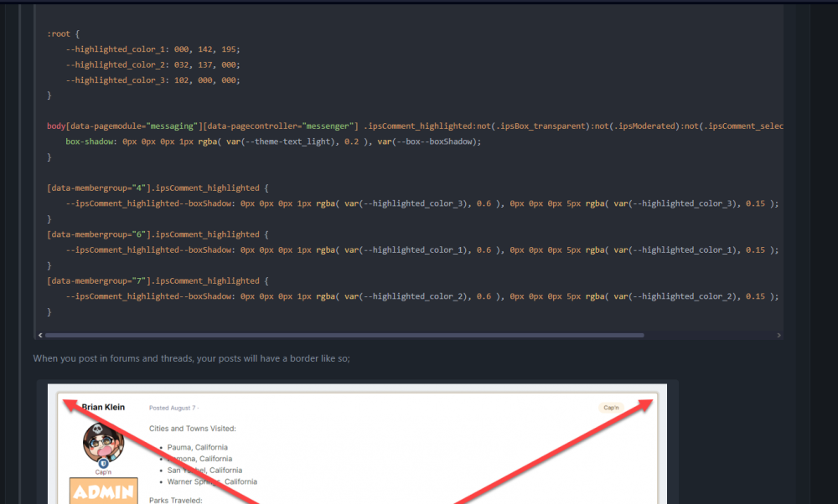Click the red arrow tip pointing top-left
838x504 pixels.
click(x=66, y=401)
